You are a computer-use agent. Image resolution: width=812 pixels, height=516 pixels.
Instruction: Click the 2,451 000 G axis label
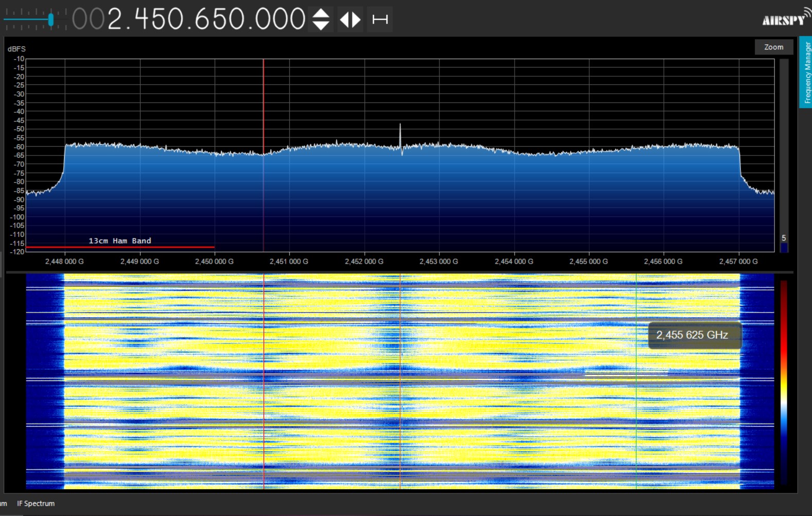click(289, 262)
